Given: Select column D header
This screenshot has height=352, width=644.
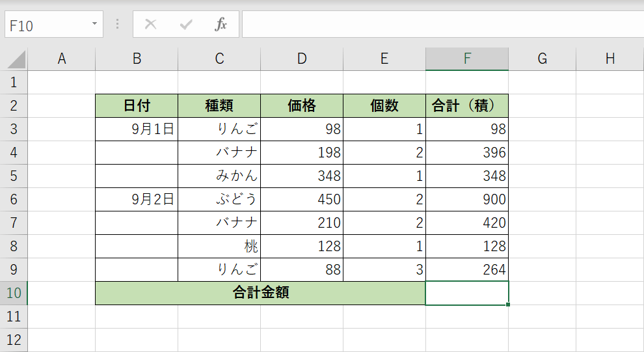Looking at the screenshot, I should pyautogui.click(x=302, y=59).
